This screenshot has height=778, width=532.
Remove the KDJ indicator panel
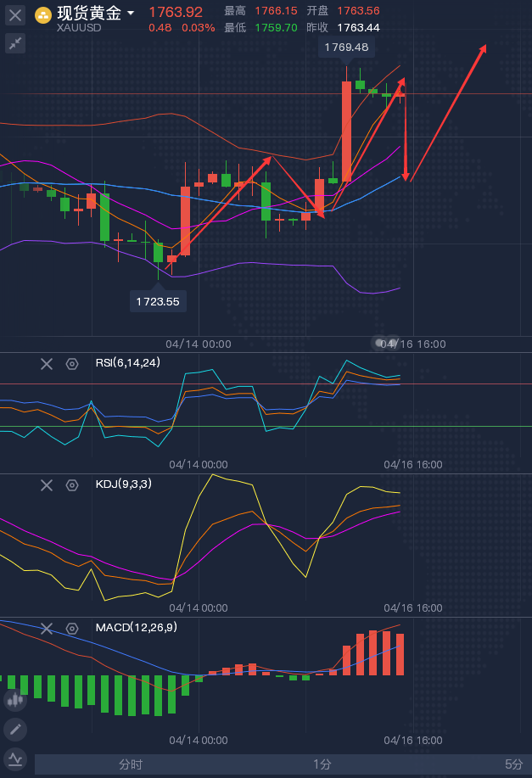(47, 485)
